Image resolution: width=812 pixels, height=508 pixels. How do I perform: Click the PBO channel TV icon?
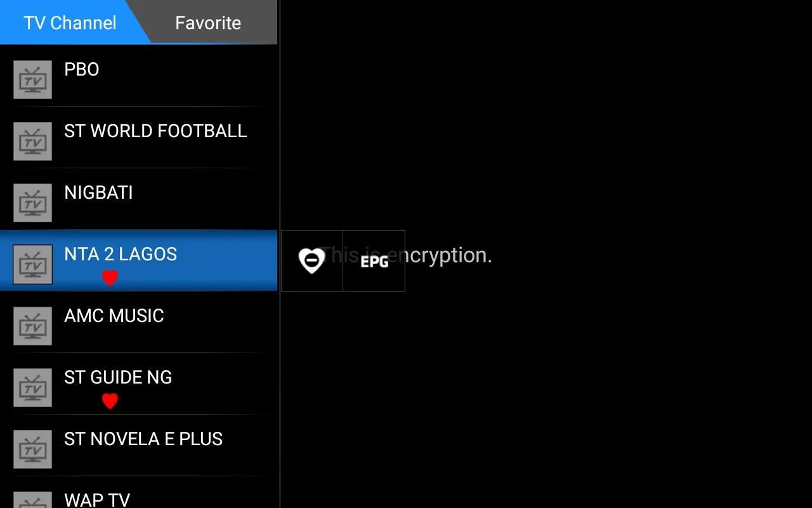coord(32,80)
